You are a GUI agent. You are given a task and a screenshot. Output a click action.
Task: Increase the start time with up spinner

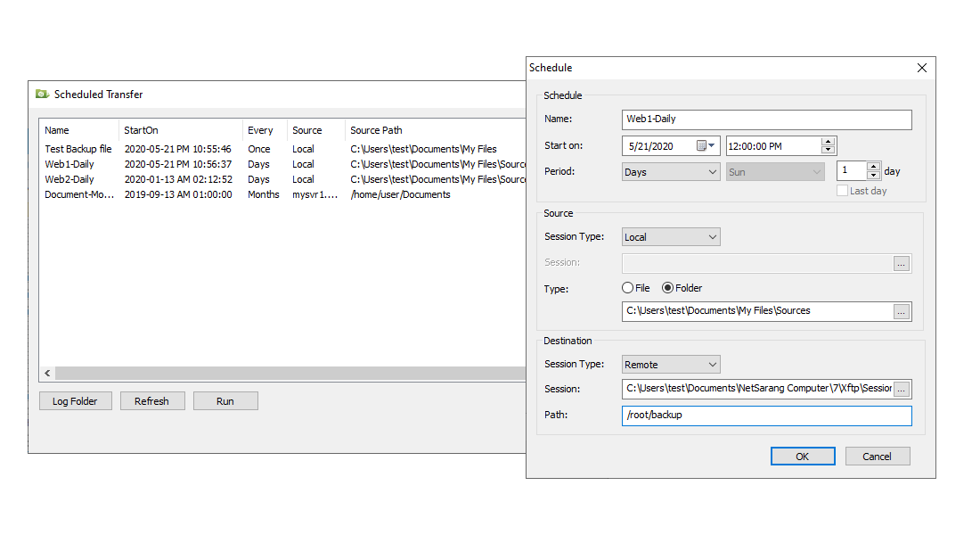pyautogui.click(x=829, y=142)
